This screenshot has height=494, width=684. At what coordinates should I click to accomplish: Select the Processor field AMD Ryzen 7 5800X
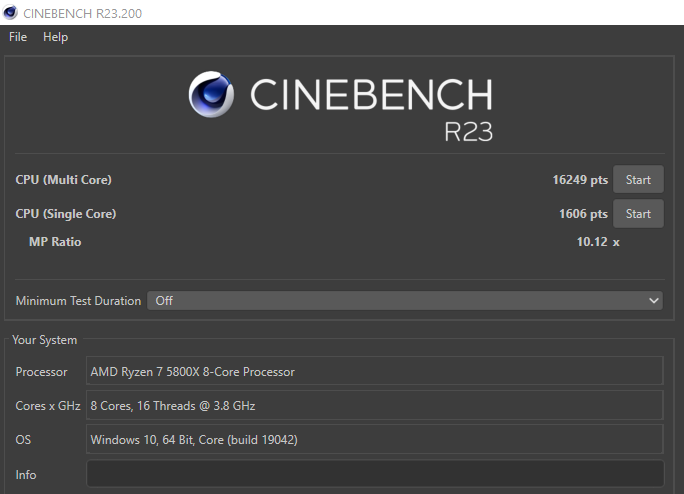[375, 371]
